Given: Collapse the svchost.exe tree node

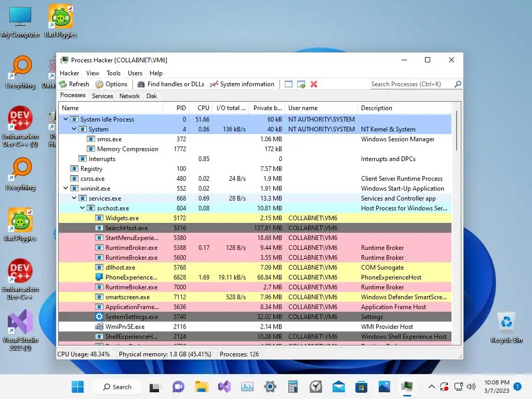Looking at the screenshot, I should click(x=82, y=208).
